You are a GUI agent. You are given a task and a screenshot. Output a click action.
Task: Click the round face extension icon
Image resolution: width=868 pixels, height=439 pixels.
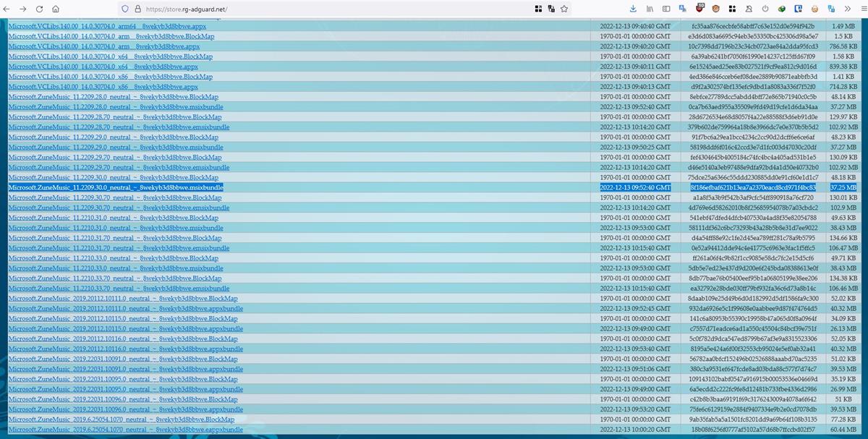pyautogui.click(x=815, y=9)
